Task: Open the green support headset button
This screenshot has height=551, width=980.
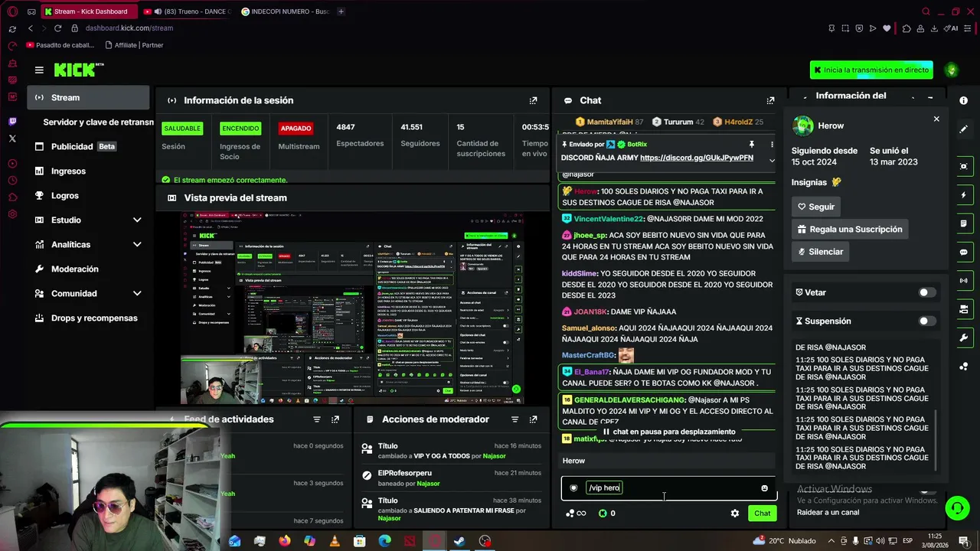Action: (x=957, y=508)
